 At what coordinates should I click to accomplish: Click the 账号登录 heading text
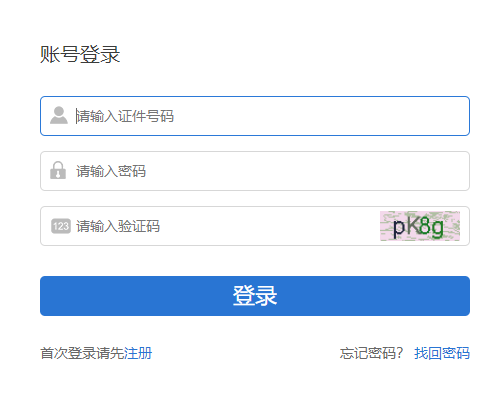pyautogui.click(x=80, y=54)
